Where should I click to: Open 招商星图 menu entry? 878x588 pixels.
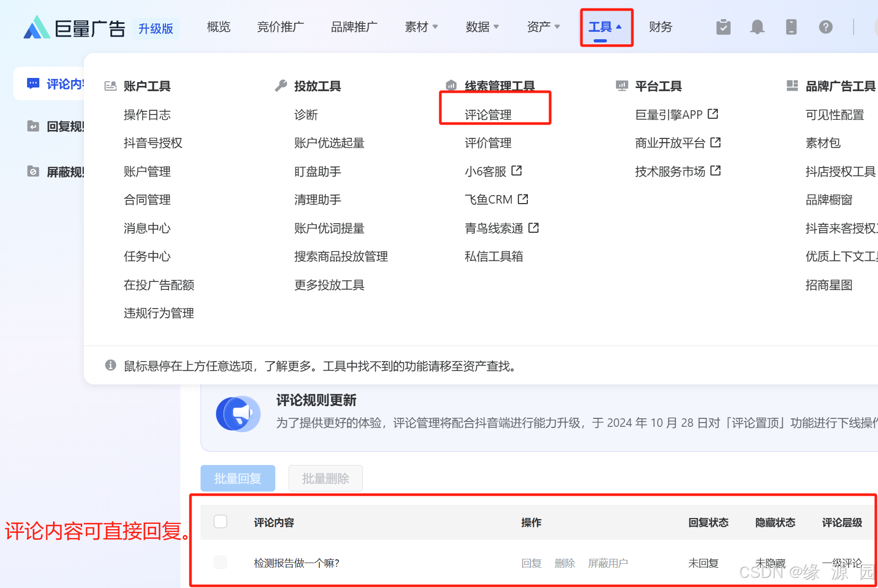click(x=829, y=285)
